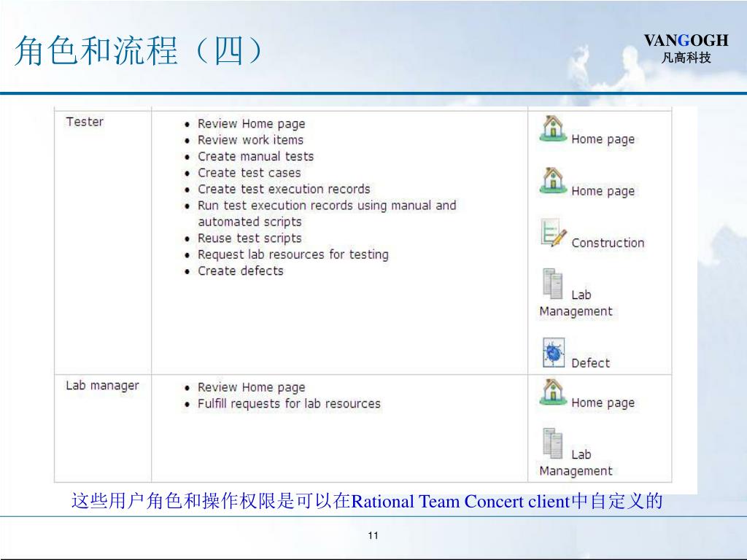Click 'Review work items' bullet
This screenshot has width=747, height=560.
point(251,140)
